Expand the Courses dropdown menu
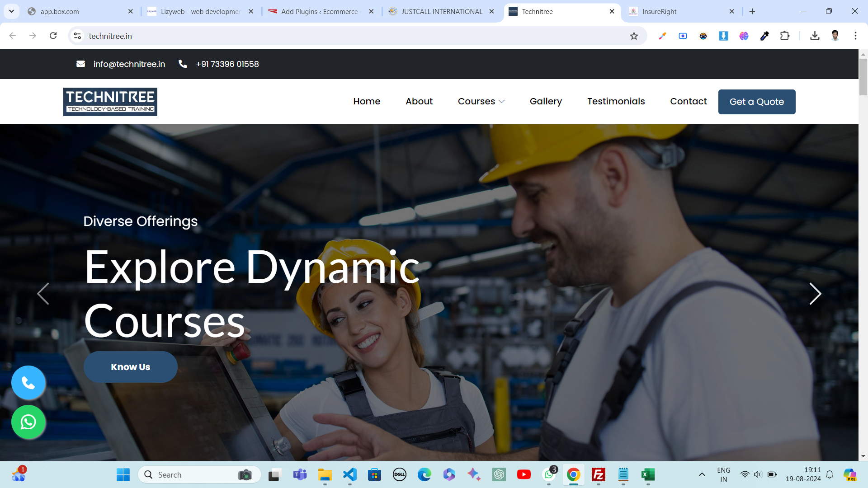 481,101
